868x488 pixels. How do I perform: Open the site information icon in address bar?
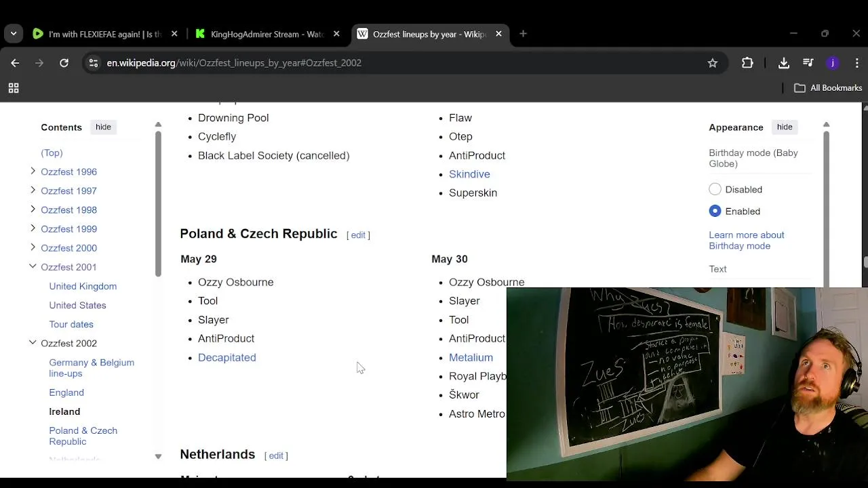point(93,63)
